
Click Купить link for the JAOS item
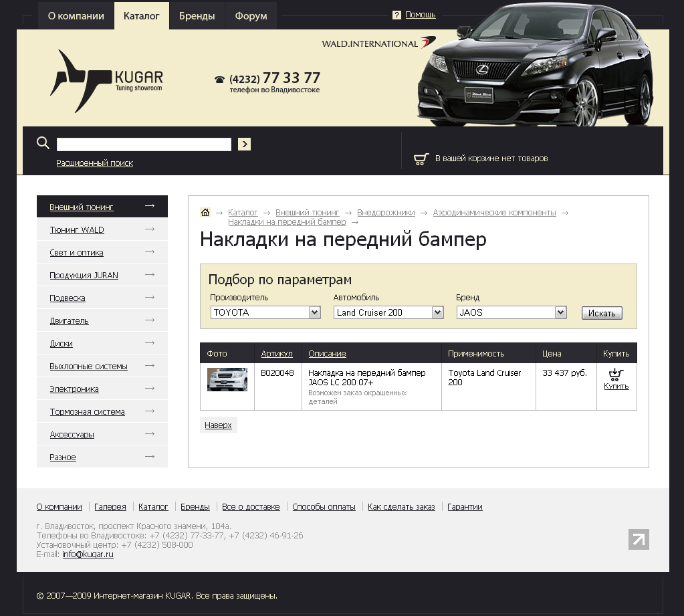tap(616, 386)
